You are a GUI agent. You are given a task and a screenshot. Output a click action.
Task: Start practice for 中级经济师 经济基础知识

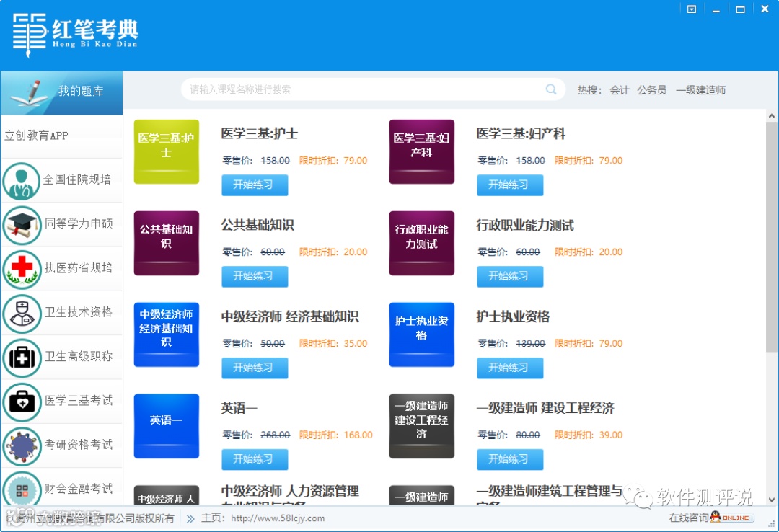[255, 368]
